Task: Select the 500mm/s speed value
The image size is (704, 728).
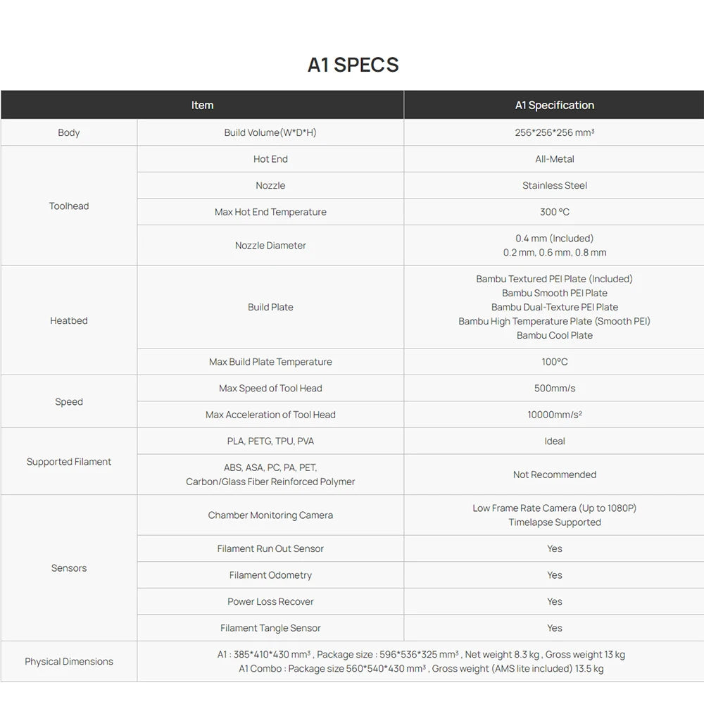Action: [555, 388]
